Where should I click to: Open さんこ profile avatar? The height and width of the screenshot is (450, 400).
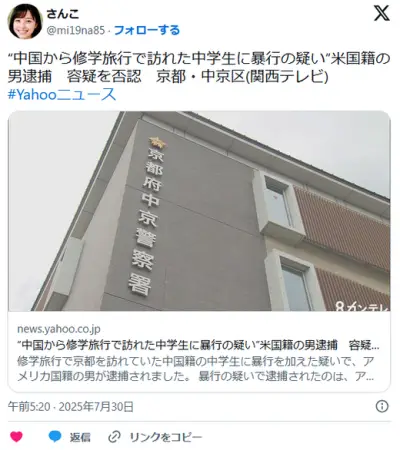[x=25, y=21]
